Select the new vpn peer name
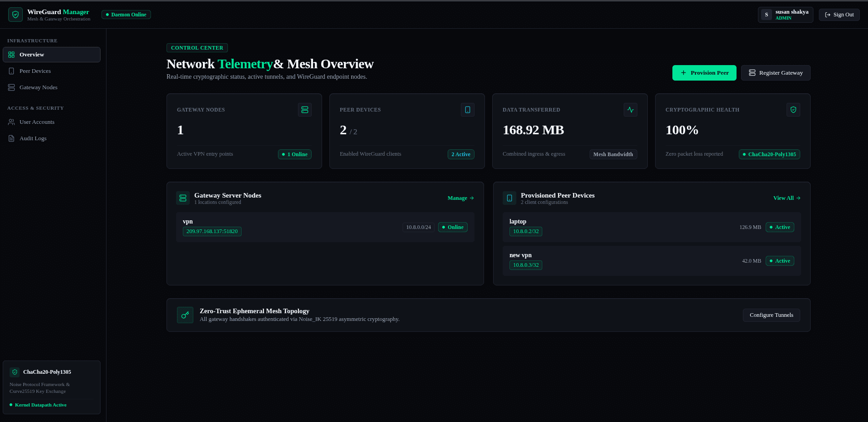The width and height of the screenshot is (868, 422). click(x=520, y=255)
